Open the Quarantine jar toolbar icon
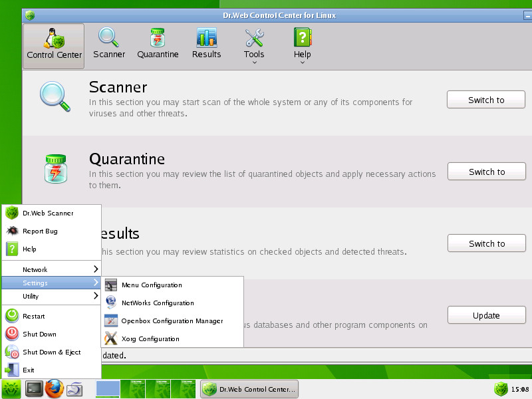The image size is (532, 399). [x=158, y=37]
